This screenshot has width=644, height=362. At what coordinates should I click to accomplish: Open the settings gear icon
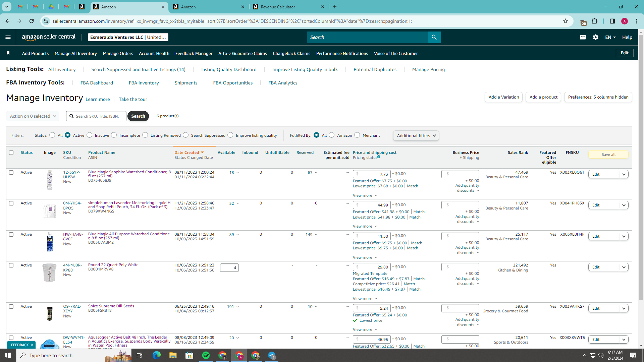click(595, 37)
